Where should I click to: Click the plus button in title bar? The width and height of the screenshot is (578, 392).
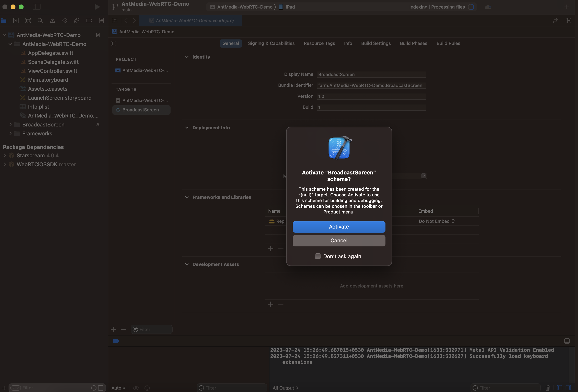(567, 7)
